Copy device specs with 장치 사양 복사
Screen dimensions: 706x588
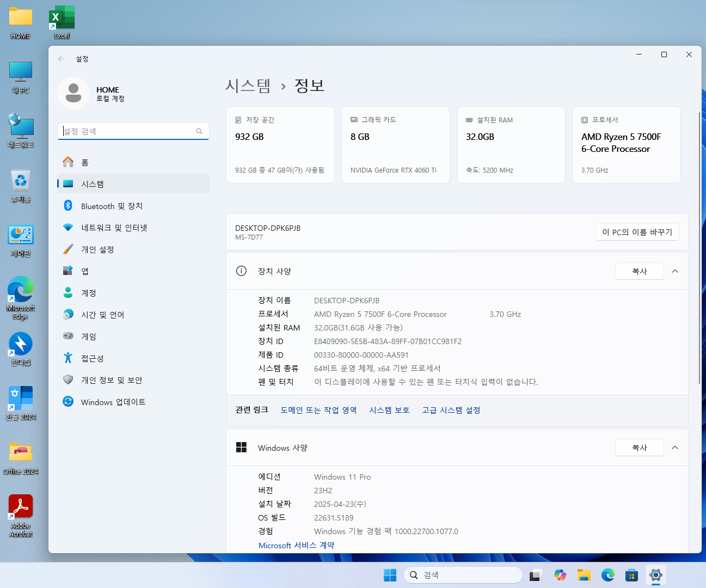pyautogui.click(x=640, y=271)
